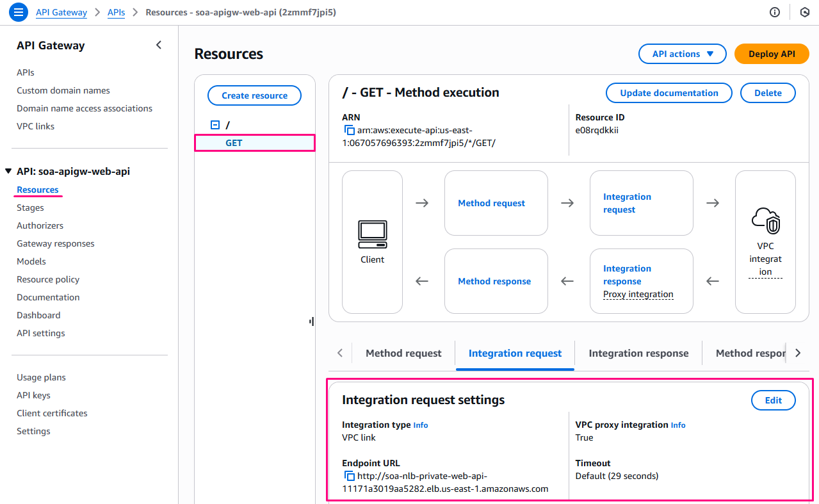Click the hexagon settings icon at top right
Viewport: 819px width, 504px height.
point(805,12)
